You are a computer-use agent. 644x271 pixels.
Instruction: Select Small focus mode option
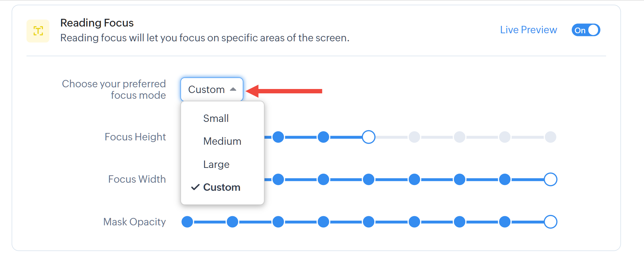click(216, 118)
